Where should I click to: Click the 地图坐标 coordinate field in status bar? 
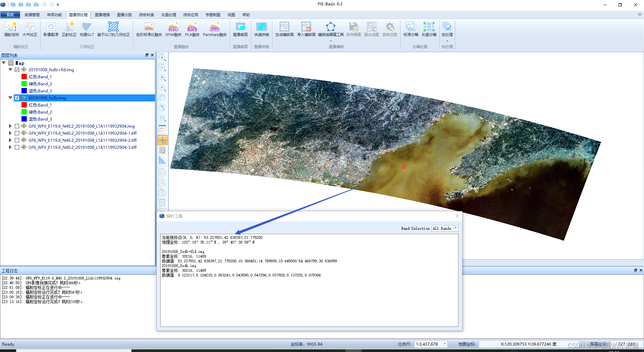click(x=528, y=344)
